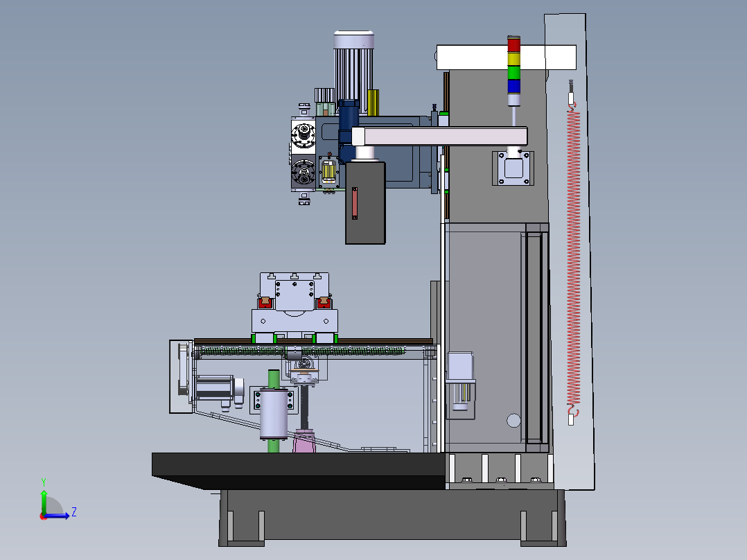The width and height of the screenshot is (747, 560).
Task: Select the fixture block atop the slide table
Action: point(295,291)
